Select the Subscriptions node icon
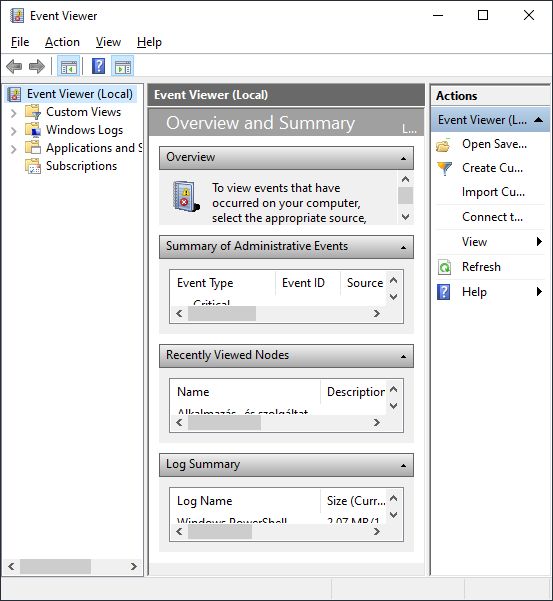 pos(33,166)
